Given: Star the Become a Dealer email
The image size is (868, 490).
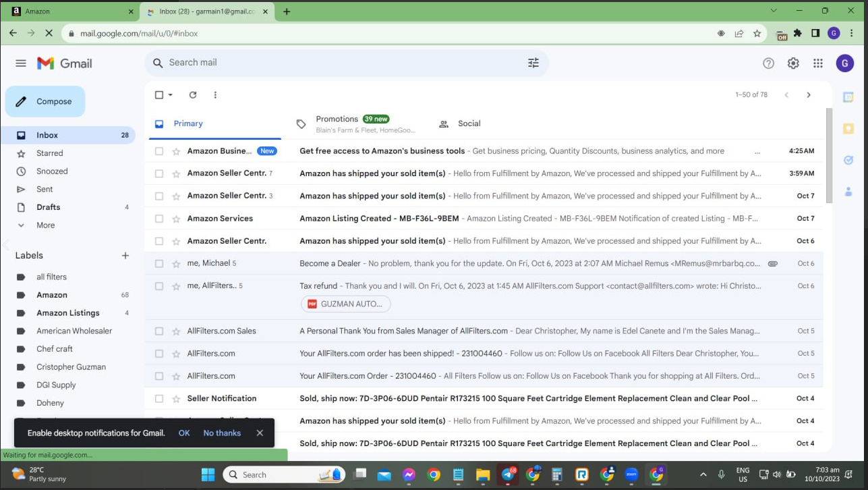Looking at the screenshot, I should tap(176, 263).
